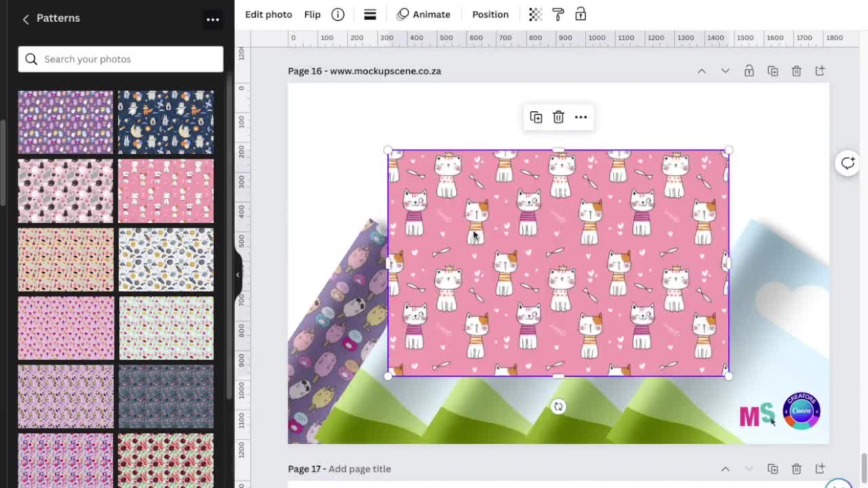Viewport: 868px width, 488px height.
Task: Click the image Info icon
Action: pyautogui.click(x=338, y=14)
